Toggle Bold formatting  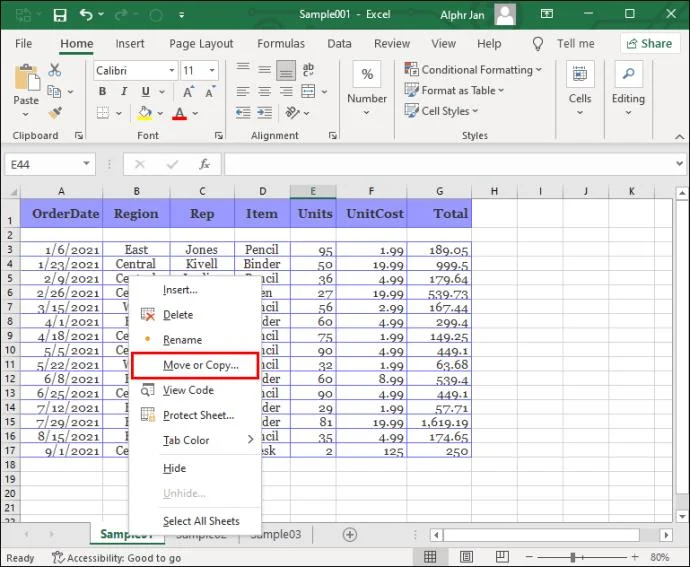coord(102,92)
